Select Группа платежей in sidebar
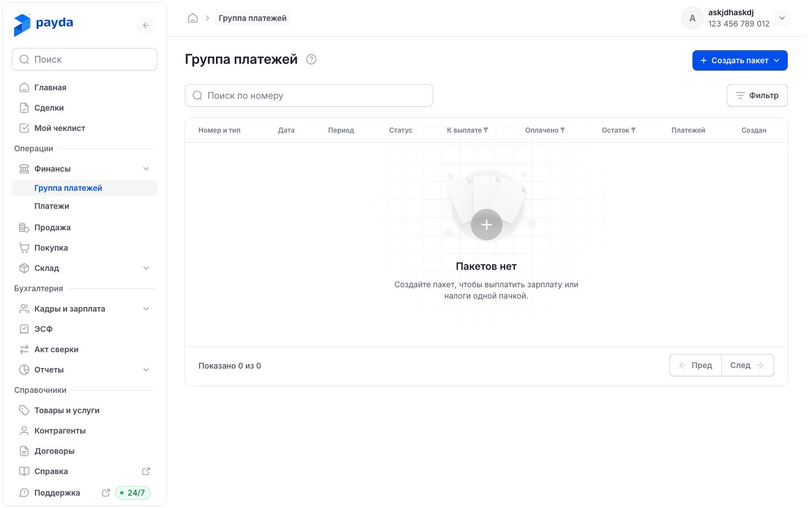 pos(85,188)
